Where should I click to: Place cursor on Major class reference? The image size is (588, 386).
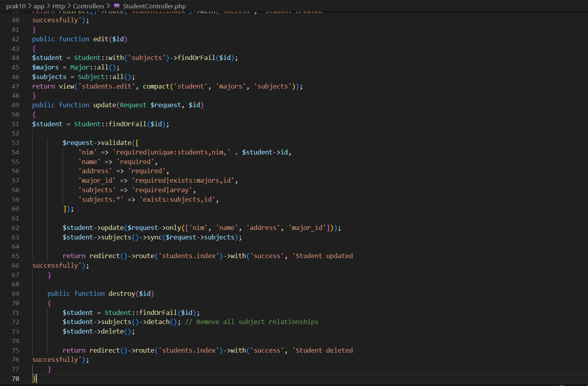(x=80, y=67)
